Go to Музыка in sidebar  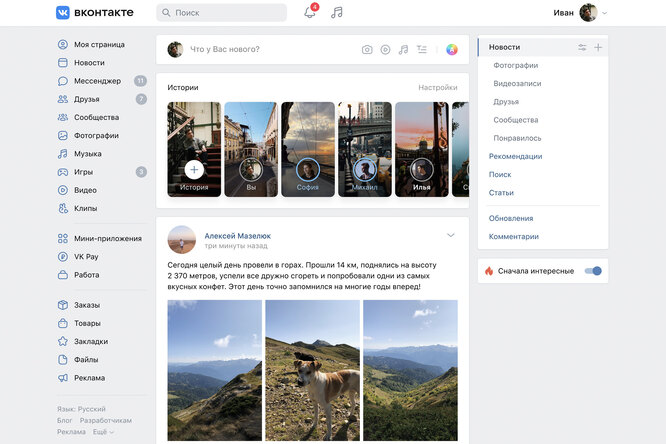coord(87,154)
